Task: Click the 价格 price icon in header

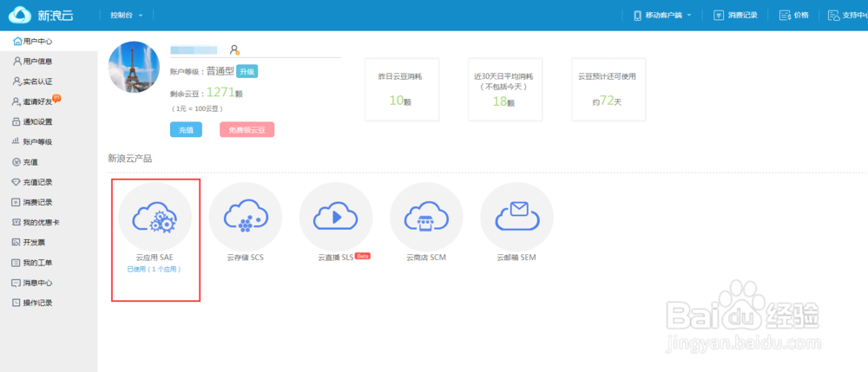Action: click(785, 16)
